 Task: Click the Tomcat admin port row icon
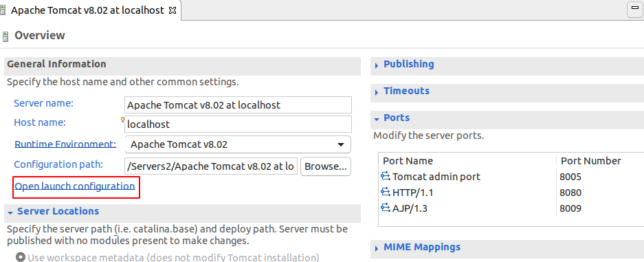point(386,177)
